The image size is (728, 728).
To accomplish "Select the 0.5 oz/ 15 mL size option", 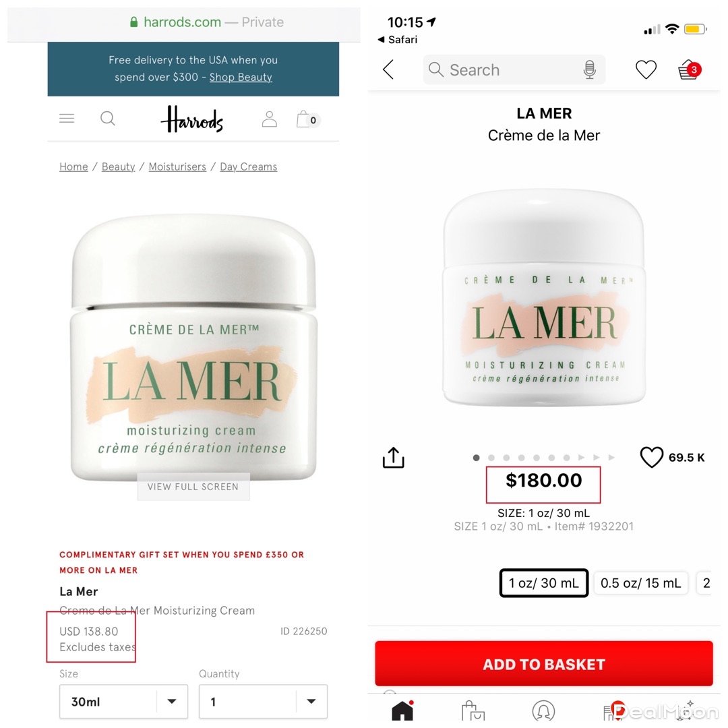I will [641, 582].
